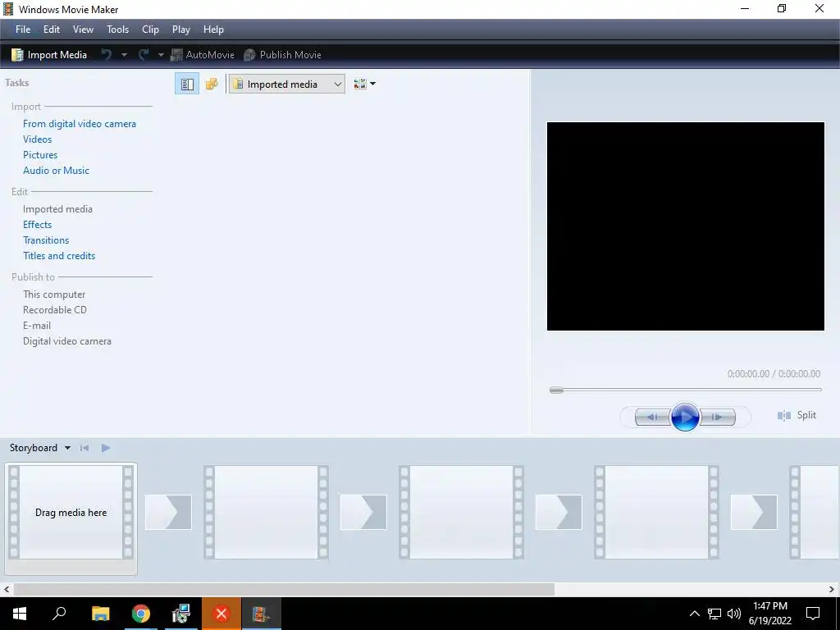
Task: Open the Play menu
Action: click(181, 30)
